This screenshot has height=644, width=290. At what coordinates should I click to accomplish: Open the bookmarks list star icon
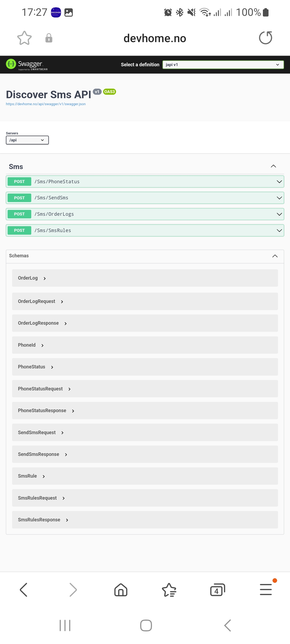(x=169, y=590)
